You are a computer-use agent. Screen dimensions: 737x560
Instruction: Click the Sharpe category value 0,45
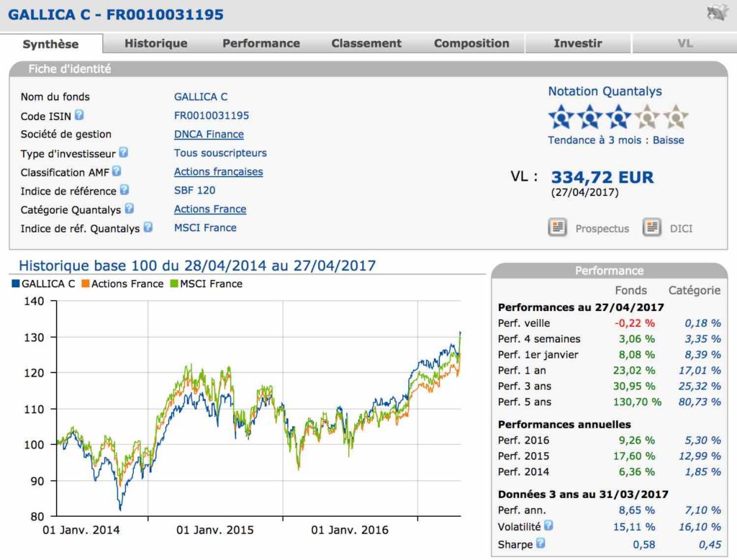[710, 544]
